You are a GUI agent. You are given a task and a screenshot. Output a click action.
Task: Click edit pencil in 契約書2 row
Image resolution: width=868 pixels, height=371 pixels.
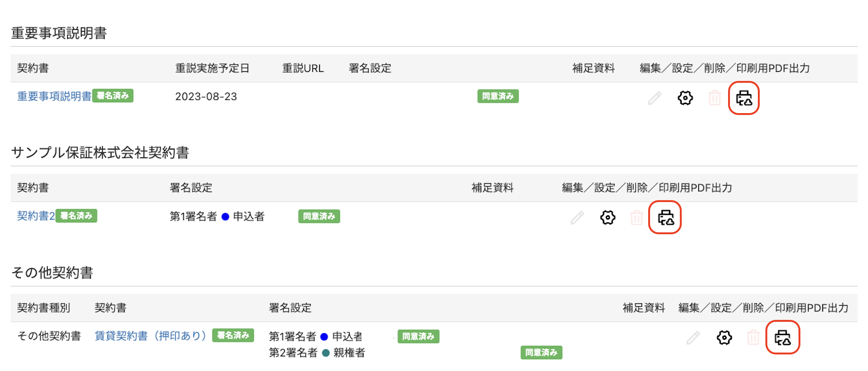577,217
